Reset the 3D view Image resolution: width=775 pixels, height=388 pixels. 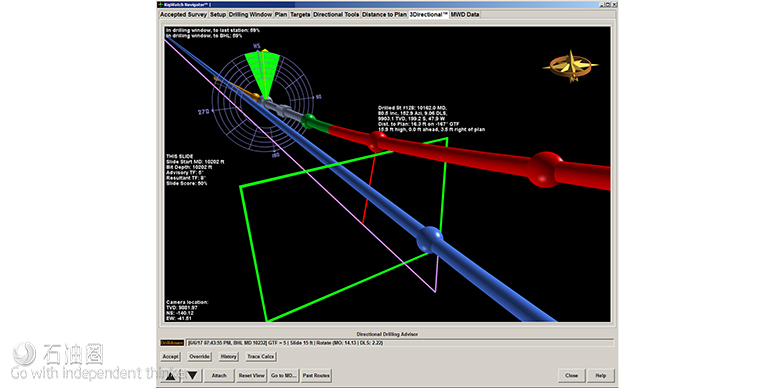252,376
